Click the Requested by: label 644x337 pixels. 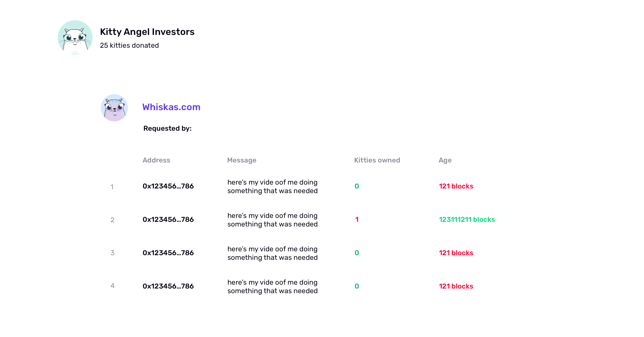pos(167,128)
